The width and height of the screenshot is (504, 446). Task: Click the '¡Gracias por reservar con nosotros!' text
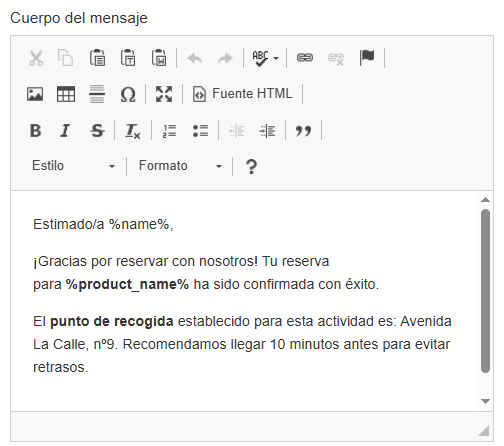pyautogui.click(x=146, y=261)
